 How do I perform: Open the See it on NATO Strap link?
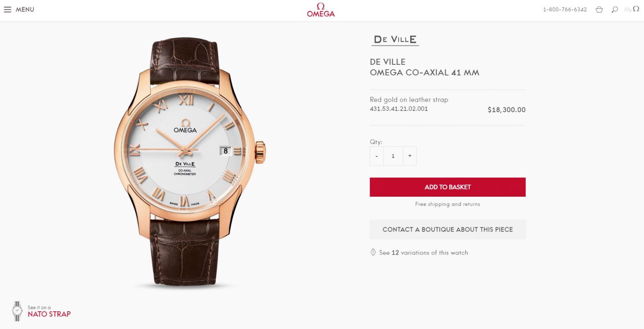(x=49, y=312)
